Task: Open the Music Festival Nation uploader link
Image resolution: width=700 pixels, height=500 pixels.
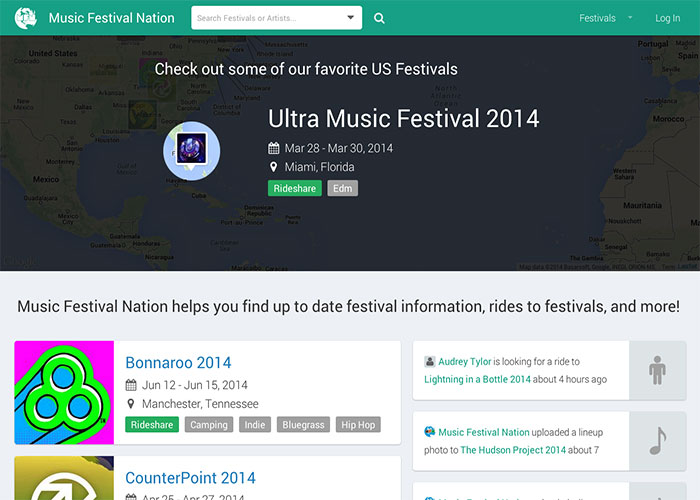Action: (483, 432)
